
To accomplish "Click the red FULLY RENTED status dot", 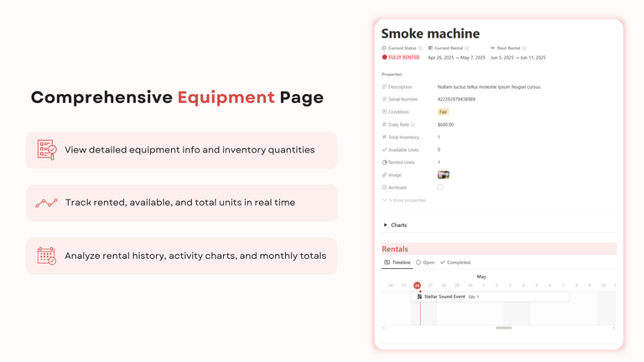I will 384,58.
